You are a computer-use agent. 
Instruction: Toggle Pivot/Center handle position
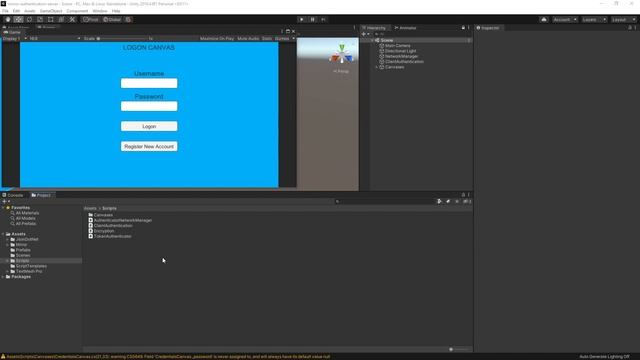[x=91, y=20]
